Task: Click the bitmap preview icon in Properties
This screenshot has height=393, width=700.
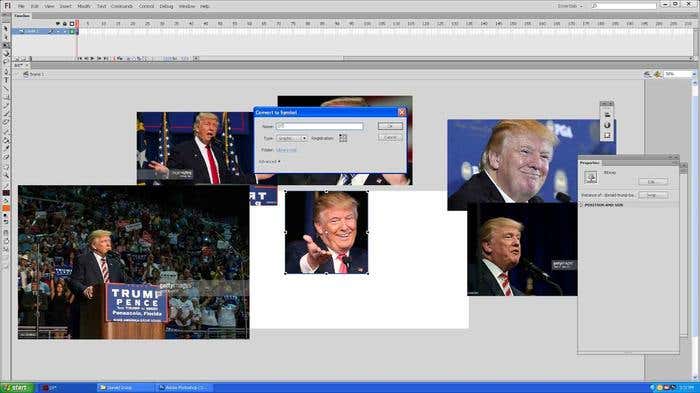Action: [x=591, y=177]
